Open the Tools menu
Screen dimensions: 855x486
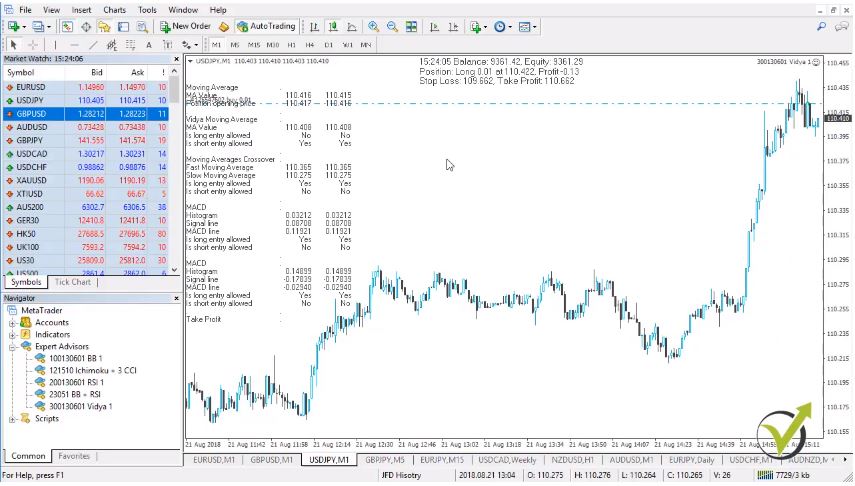[147, 10]
